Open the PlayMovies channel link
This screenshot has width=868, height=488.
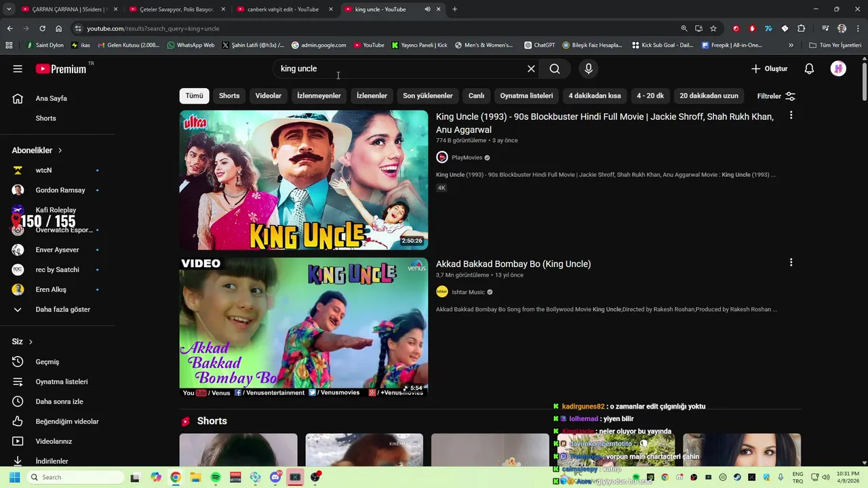[x=467, y=157]
